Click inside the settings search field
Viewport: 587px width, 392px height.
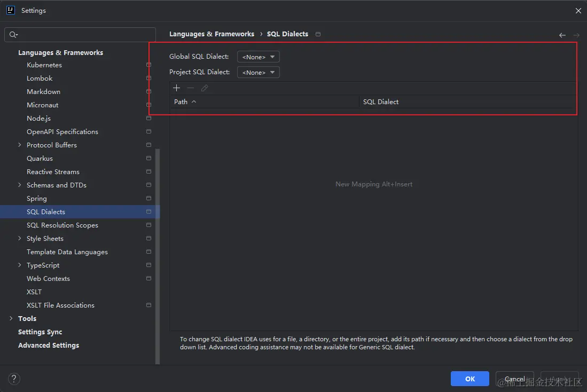(80, 33)
